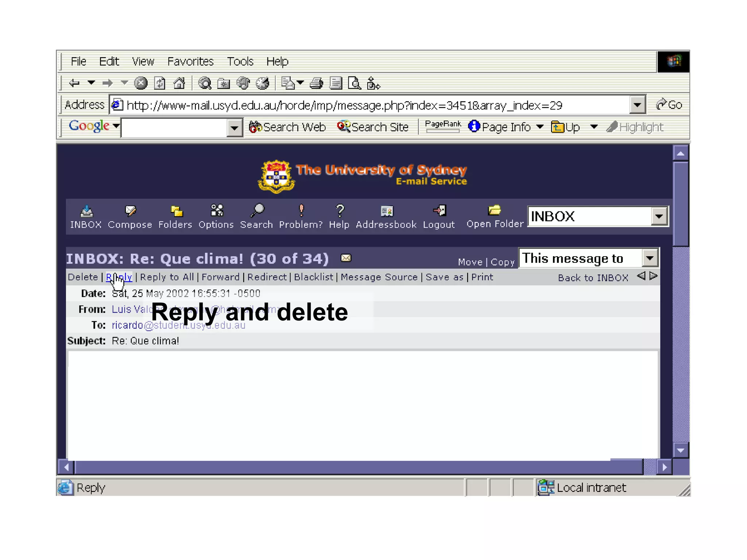
Task: Click the Open Folder icon
Action: (x=494, y=210)
